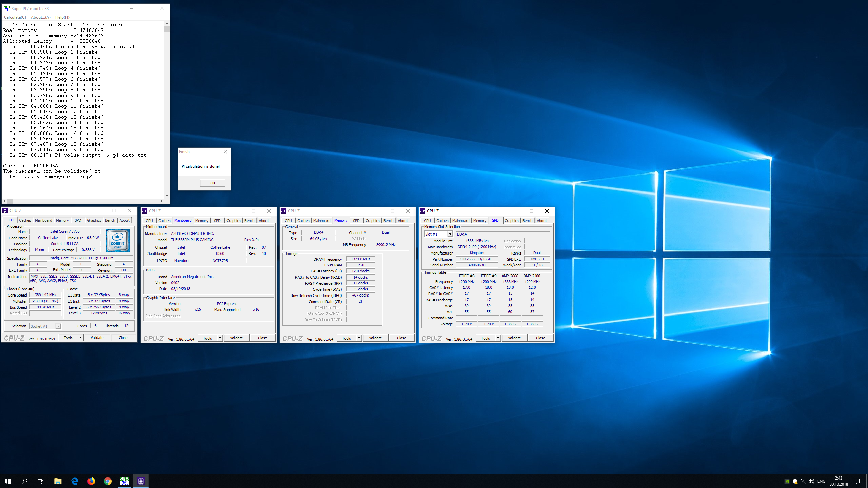Click the Intel Core i7 logo

pos(117,241)
